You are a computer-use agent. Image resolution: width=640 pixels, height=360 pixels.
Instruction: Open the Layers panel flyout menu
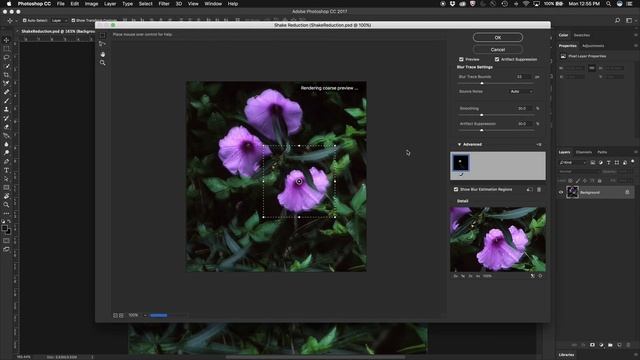(x=636, y=152)
